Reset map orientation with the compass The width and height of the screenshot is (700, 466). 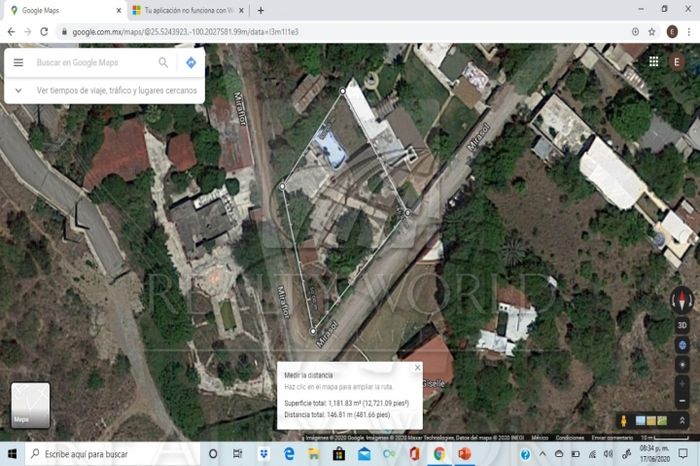[x=682, y=299]
